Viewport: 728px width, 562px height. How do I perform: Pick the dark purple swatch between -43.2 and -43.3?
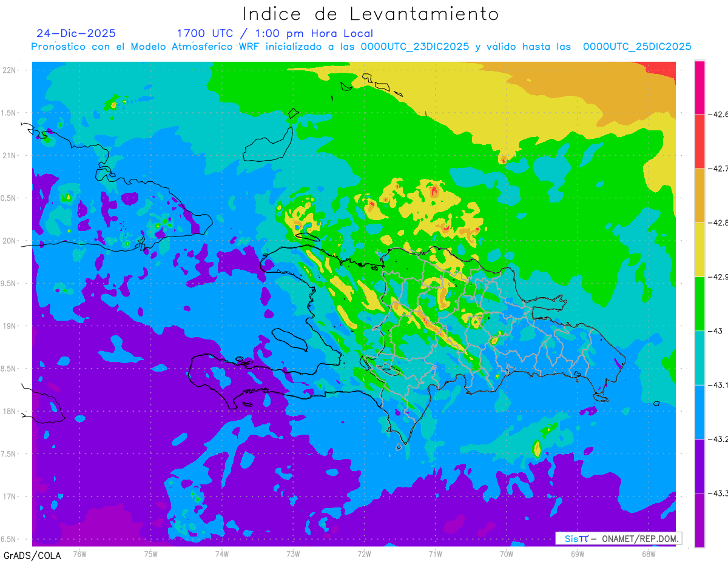[699, 466]
